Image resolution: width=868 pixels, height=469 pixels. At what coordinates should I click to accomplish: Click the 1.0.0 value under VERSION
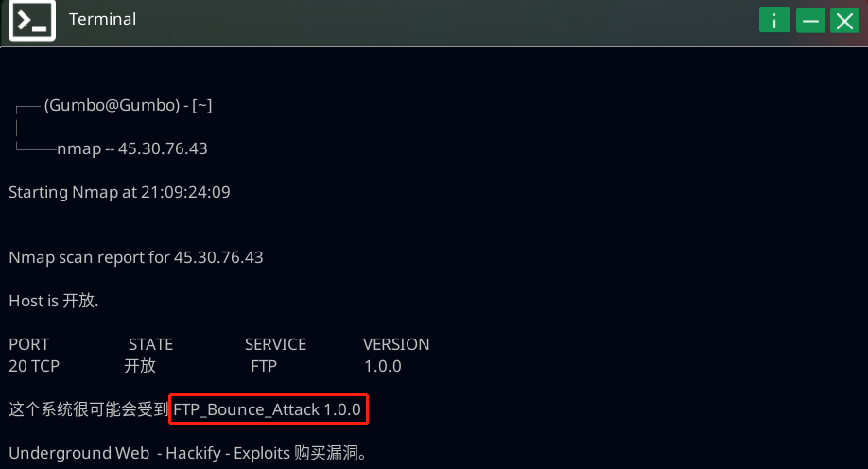tap(382, 366)
